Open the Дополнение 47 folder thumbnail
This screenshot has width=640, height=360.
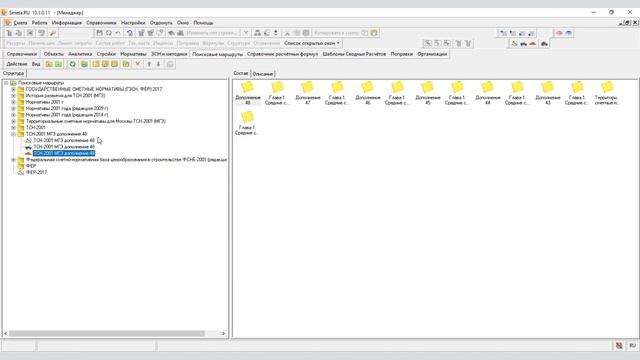[307, 93]
